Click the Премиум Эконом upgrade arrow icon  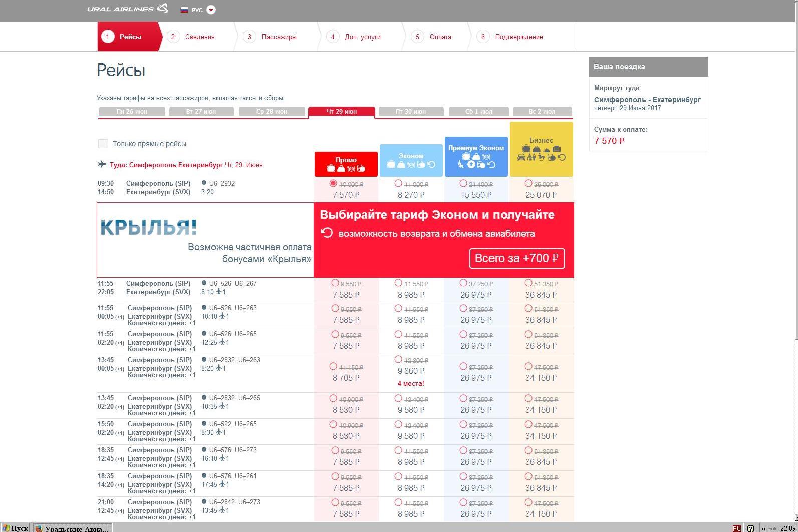(471, 165)
